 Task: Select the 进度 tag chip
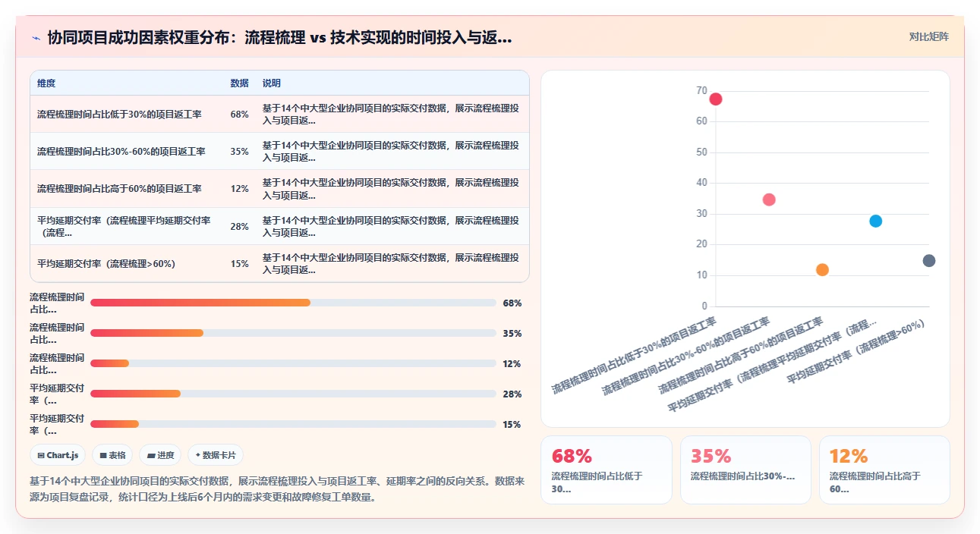160,455
